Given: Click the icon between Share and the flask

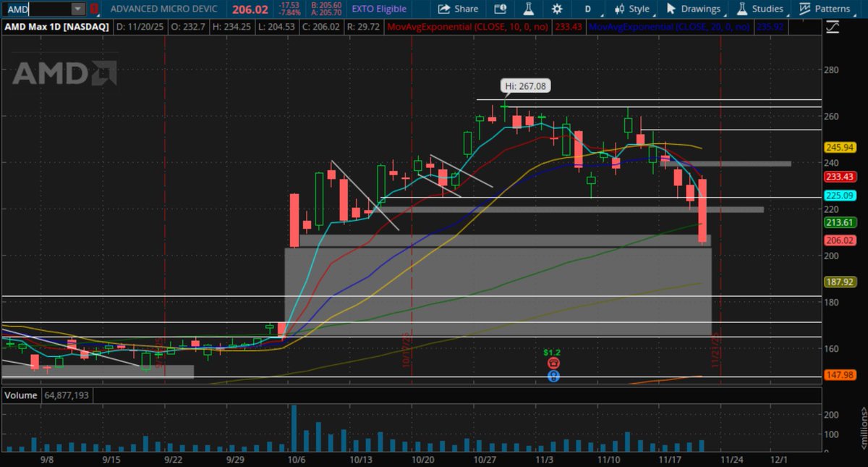Looking at the screenshot, I should point(501,9).
